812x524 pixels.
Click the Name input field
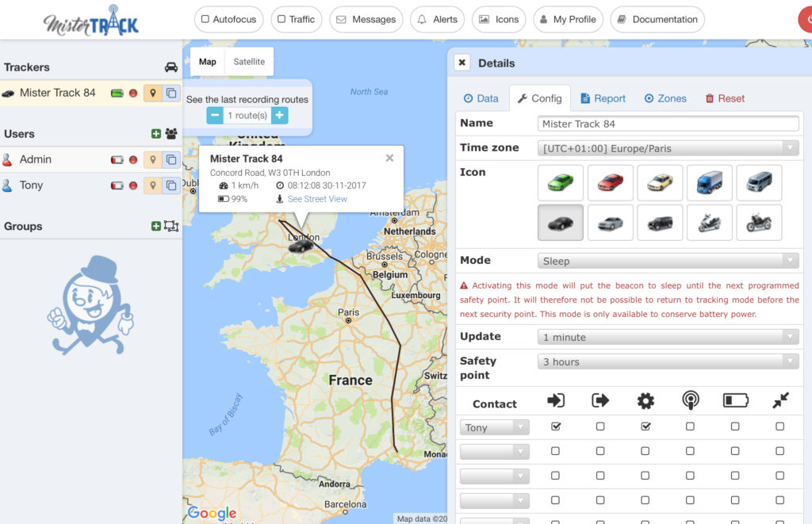(x=668, y=124)
